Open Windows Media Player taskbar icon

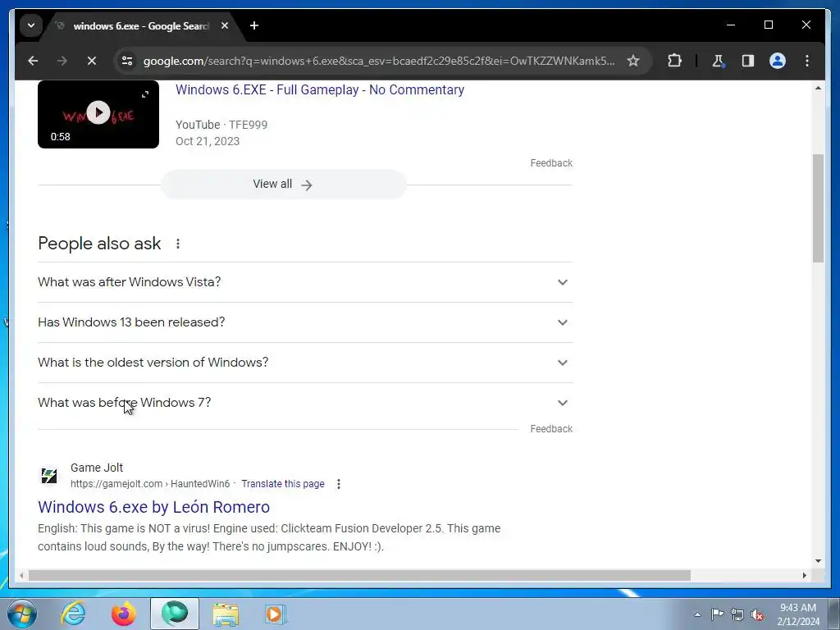[x=276, y=614]
